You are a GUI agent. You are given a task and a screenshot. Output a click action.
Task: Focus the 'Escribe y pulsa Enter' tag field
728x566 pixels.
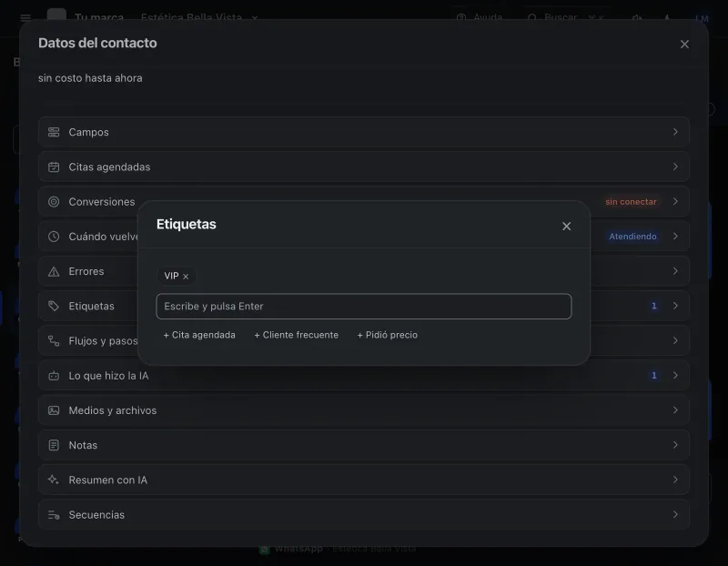(364, 307)
